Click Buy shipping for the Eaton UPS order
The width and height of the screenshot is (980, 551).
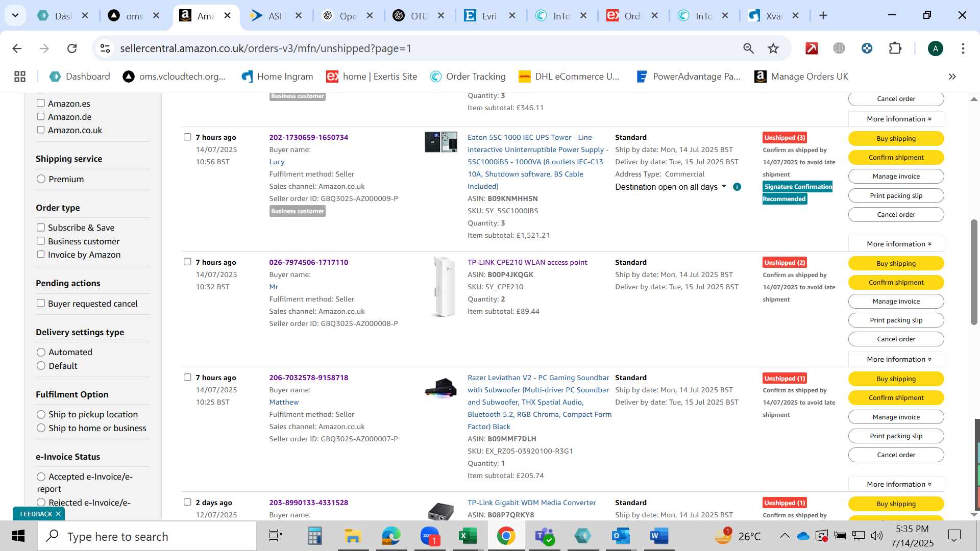pyautogui.click(x=896, y=138)
